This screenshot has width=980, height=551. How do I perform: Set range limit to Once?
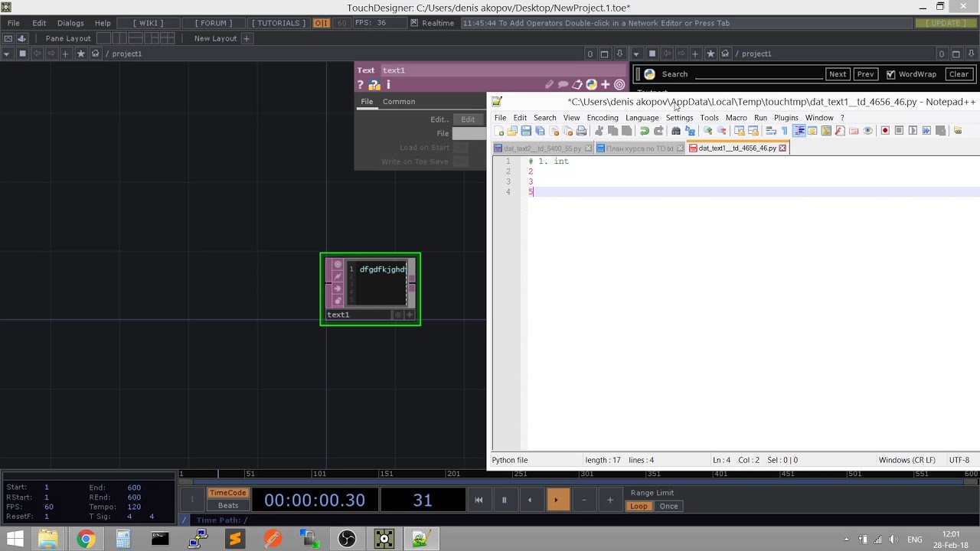[x=668, y=507]
